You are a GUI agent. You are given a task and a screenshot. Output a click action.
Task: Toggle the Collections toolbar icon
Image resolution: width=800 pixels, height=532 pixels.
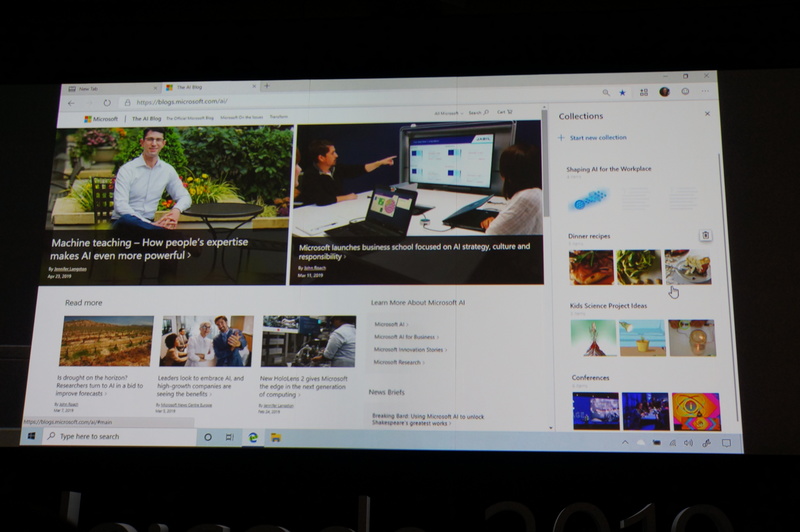click(x=644, y=92)
